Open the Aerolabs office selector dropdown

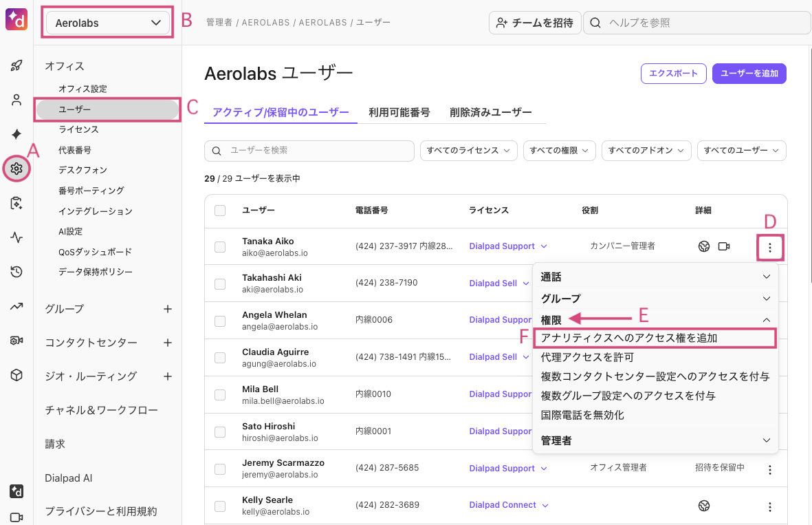(x=107, y=22)
